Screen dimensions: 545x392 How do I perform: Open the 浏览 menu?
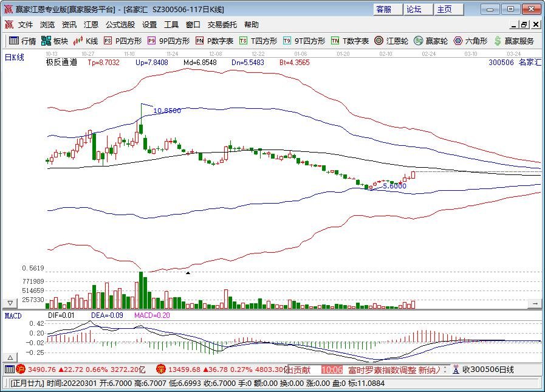point(47,25)
